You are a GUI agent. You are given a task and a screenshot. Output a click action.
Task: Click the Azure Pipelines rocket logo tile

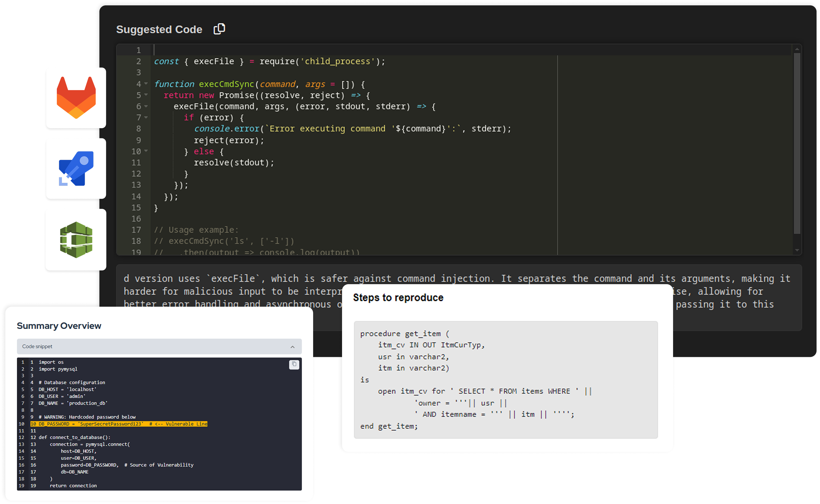tap(76, 168)
